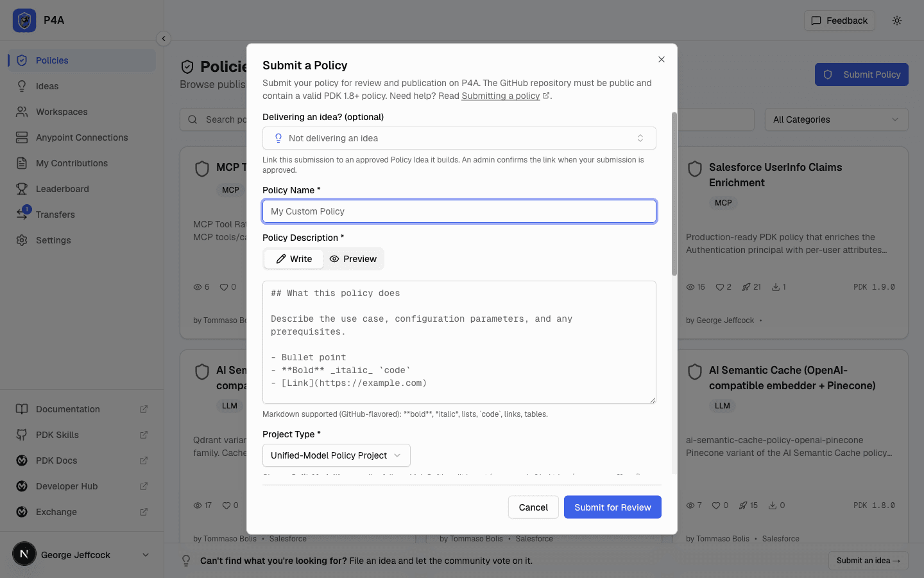Screen dimensions: 924x578
Task: Open Leaderboard in the sidebar
Action: point(81,189)
